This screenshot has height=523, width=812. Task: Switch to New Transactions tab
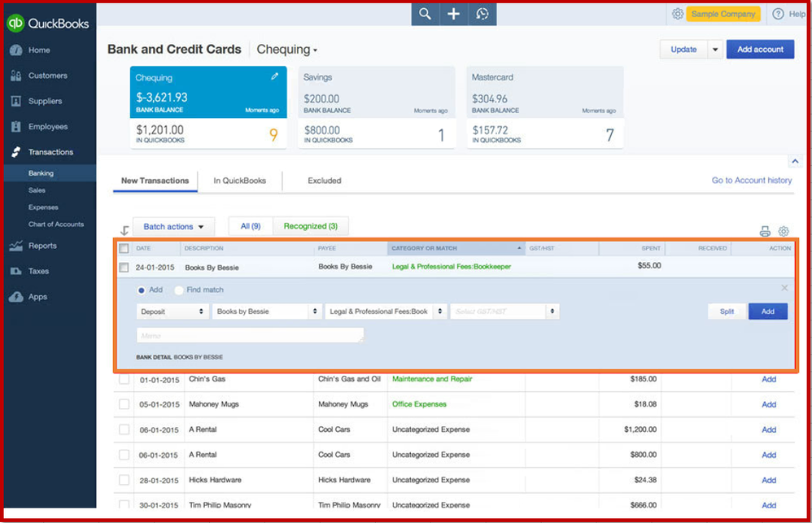(155, 181)
